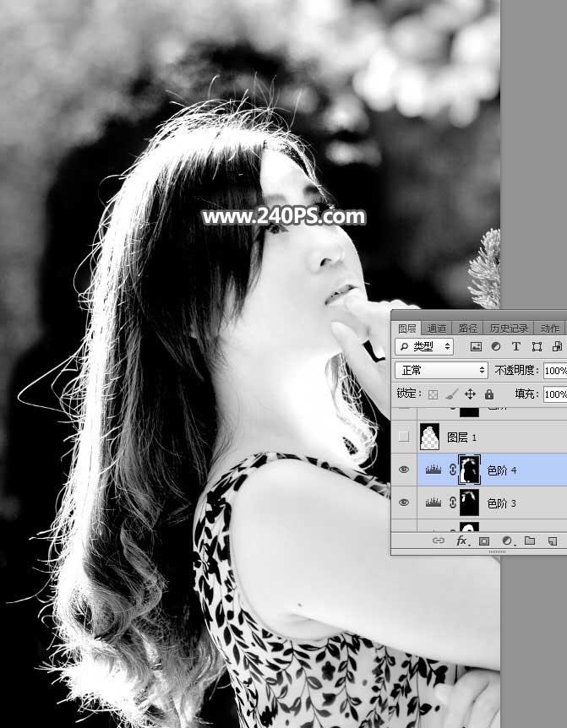The width and height of the screenshot is (567, 728).
Task: Open the fx layer style menu
Action: pyautogui.click(x=462, y=541)
